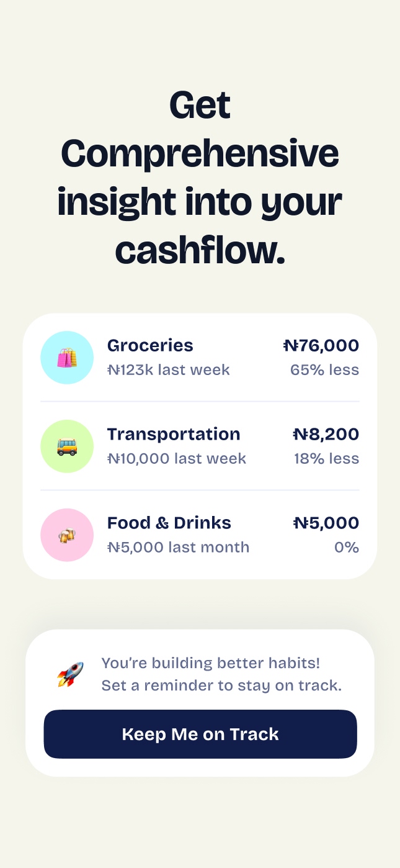
Task: Click the 65% less indicator
Action: (x=324, y=370)
